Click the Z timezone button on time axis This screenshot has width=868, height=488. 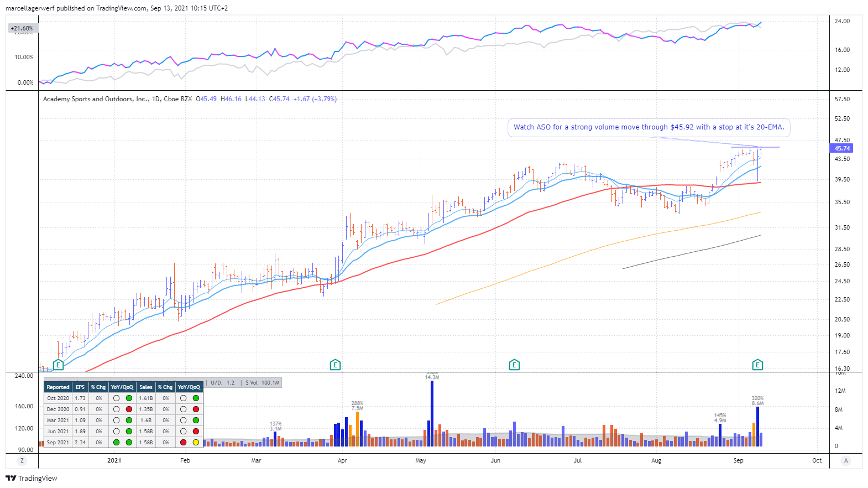tap(22, 460)
